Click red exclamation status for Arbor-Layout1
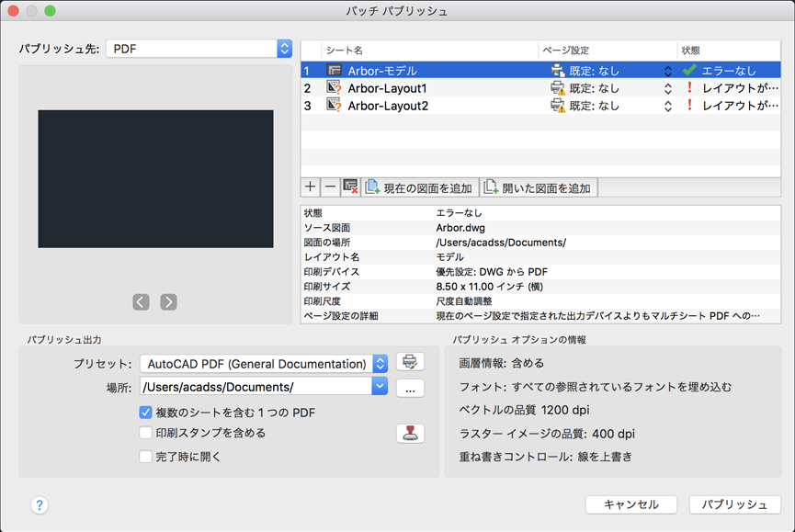 (689, 87)
